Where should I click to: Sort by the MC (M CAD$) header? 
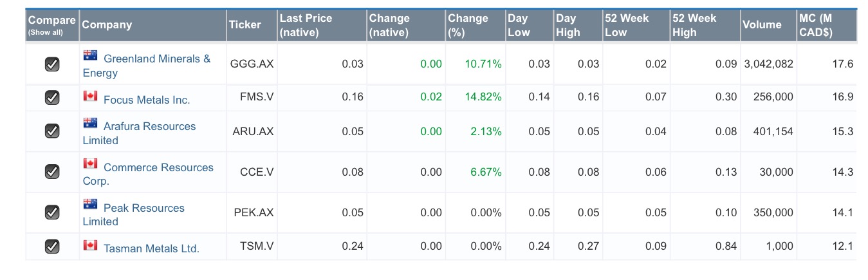click(815, 25)
